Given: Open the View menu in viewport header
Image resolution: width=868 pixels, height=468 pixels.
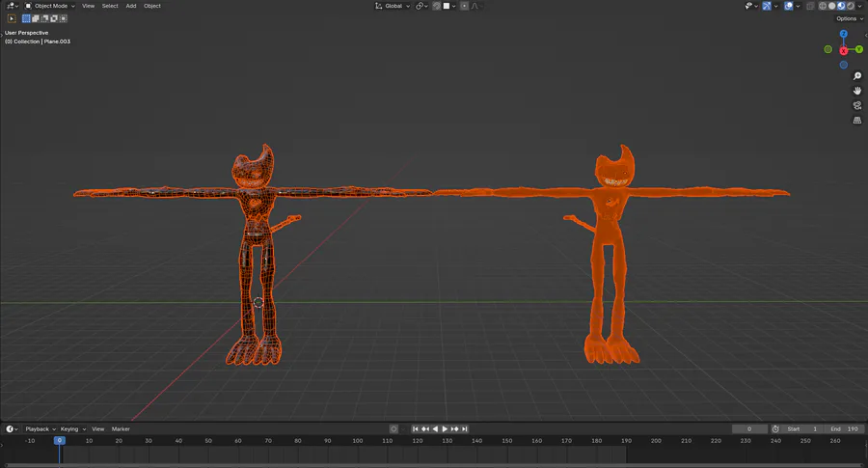Looking at the screenshot, I should (88, 6).
